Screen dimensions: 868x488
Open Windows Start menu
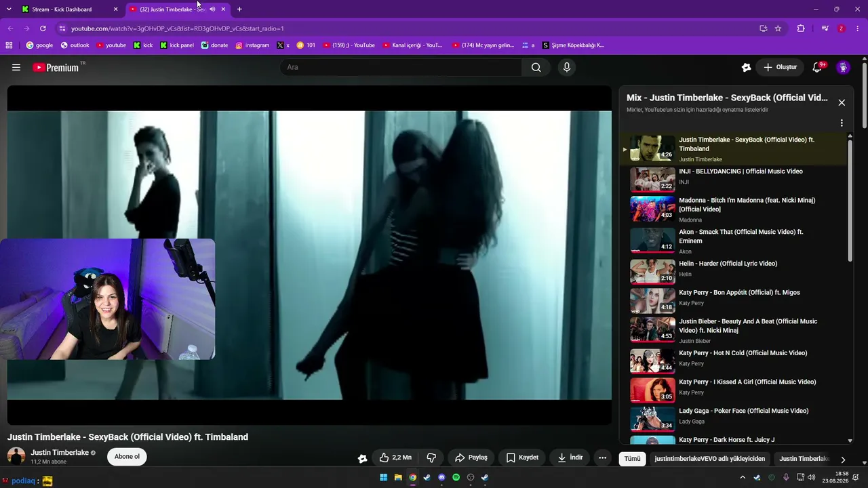pos(384,477)
